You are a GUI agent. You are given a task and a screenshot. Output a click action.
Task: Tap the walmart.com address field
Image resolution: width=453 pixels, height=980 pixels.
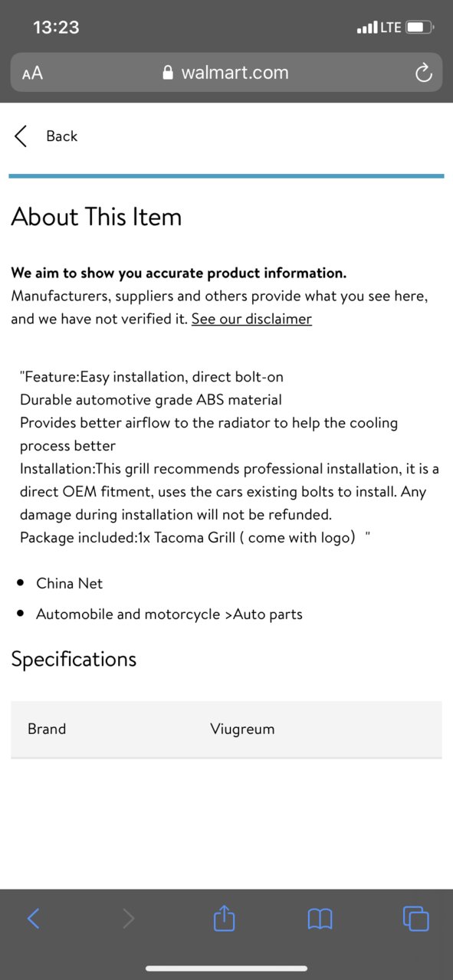226,73
